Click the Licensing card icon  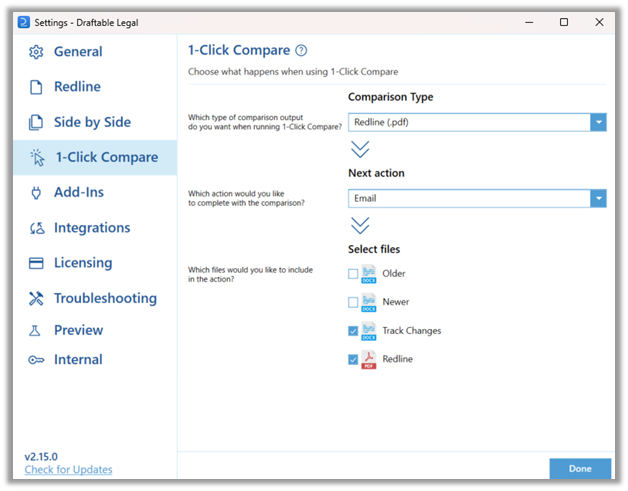36,263
